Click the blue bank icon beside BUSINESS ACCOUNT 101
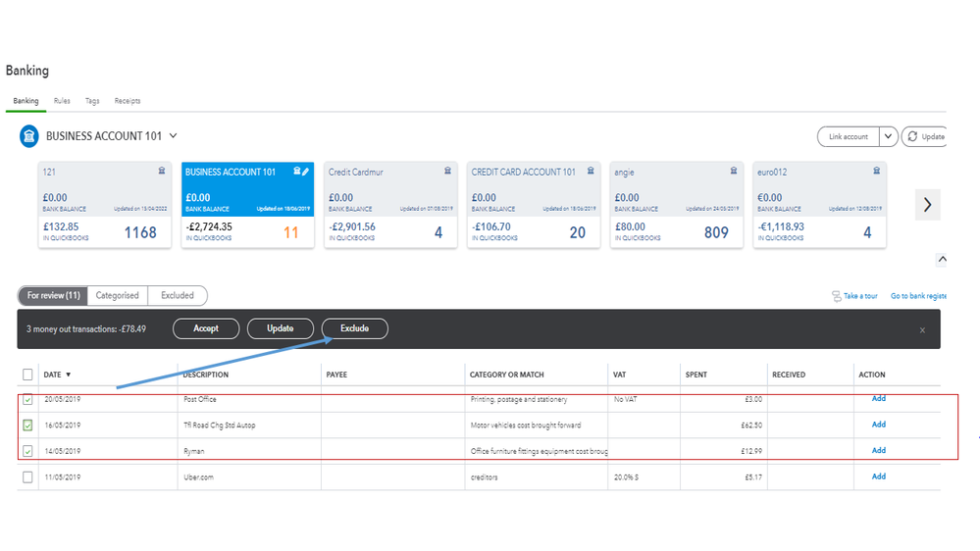 click(28, 136)
